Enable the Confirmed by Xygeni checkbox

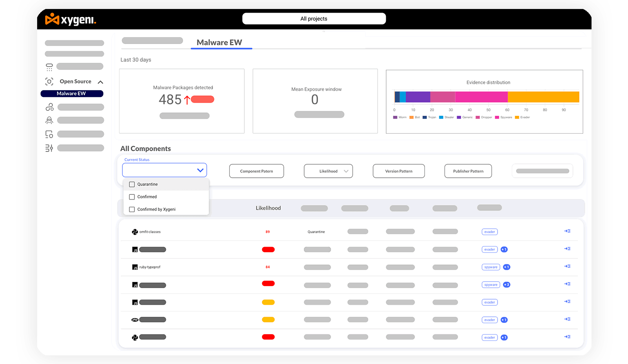pos(132,210)
